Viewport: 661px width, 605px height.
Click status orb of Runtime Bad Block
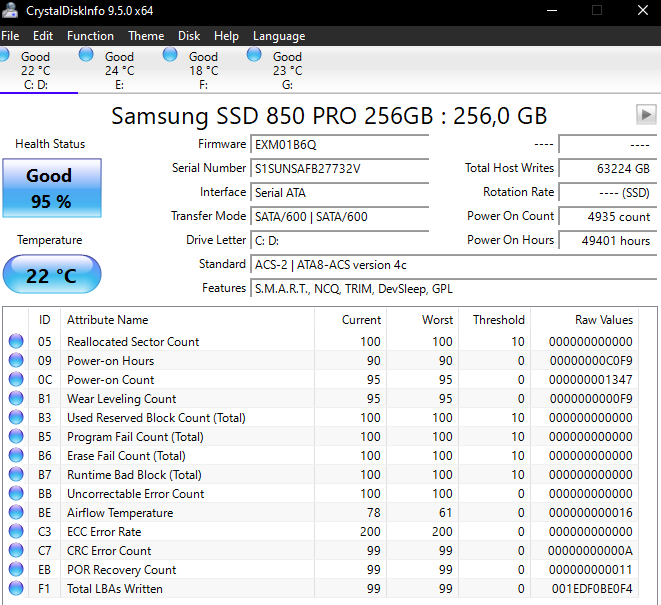point(16,474)
